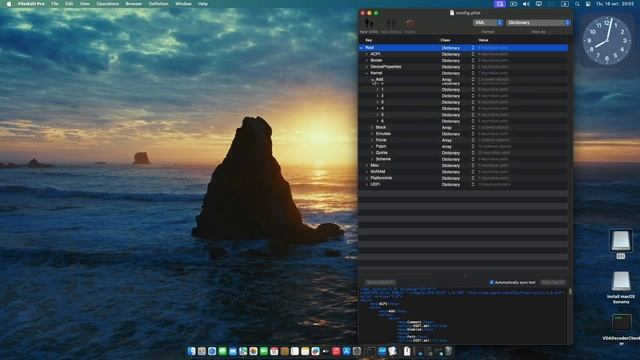The height and width of the screenshot is (360, 640).
Task: Open the Help menu
Action: click(203, 4)
